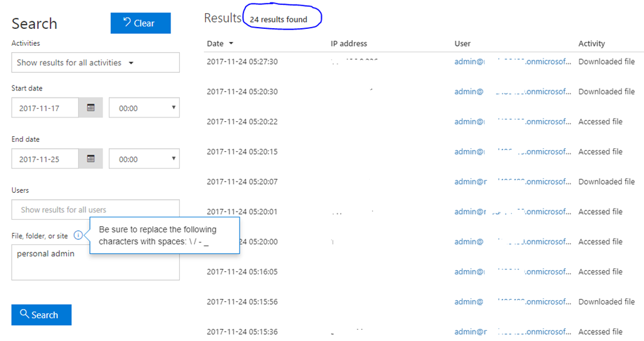The width and height of the screenshot is (644, 341).
Task: Open the admin user link in the 05:20:30 row
Action: point(513,92)
